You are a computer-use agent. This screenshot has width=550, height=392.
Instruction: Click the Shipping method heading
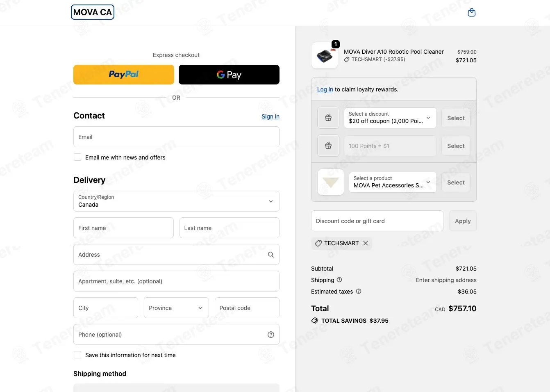[x=100, y=374]
